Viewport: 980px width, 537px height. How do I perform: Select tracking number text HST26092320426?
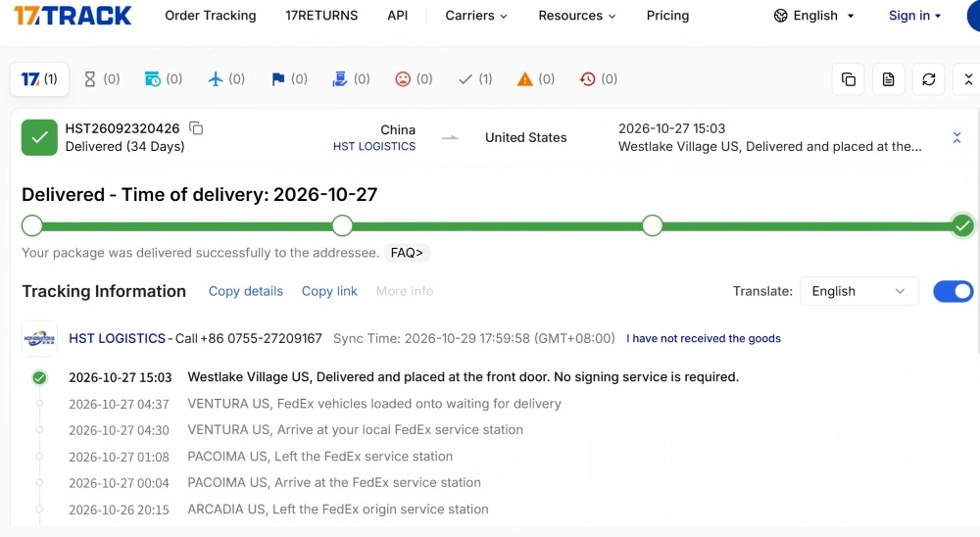(122, 128)
